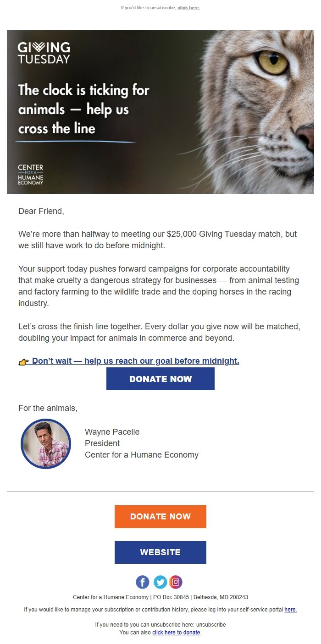This screenshot has width=321, height=644.
Task: Click the Dear Friend greeting text
Action: [x=41, y=211]
